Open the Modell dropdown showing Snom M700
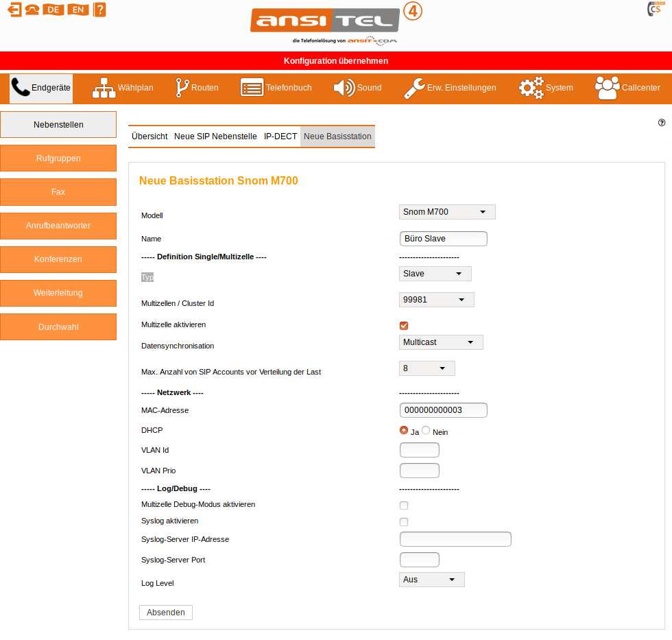Screen dimensions: 672x640 [x=446, y=212]
